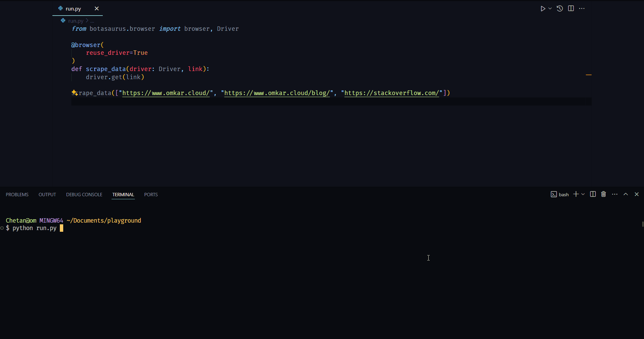
Task: Kill the active bash terminal
Action: [x=604, y=194]
